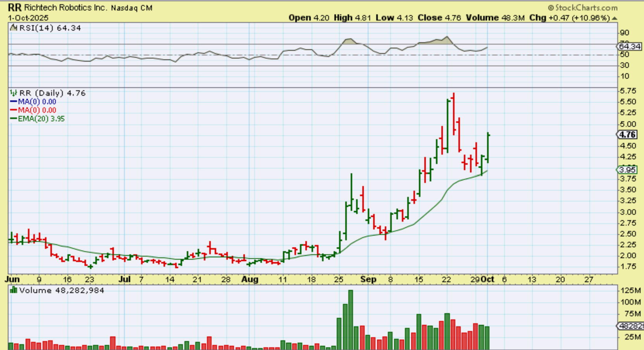Viewport: 644px width, 350px height.
Task: Click the Volume 48,282,984 legend label
Action: 62,290
